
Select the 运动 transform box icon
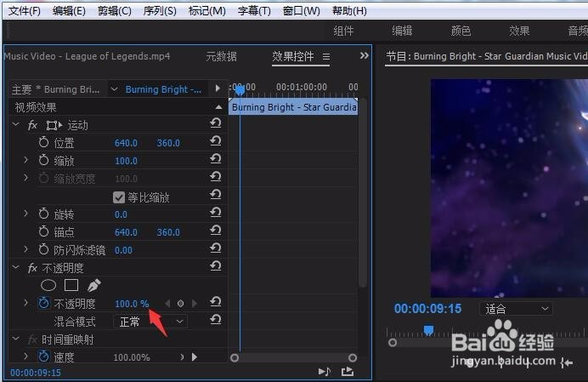[54, 125]
